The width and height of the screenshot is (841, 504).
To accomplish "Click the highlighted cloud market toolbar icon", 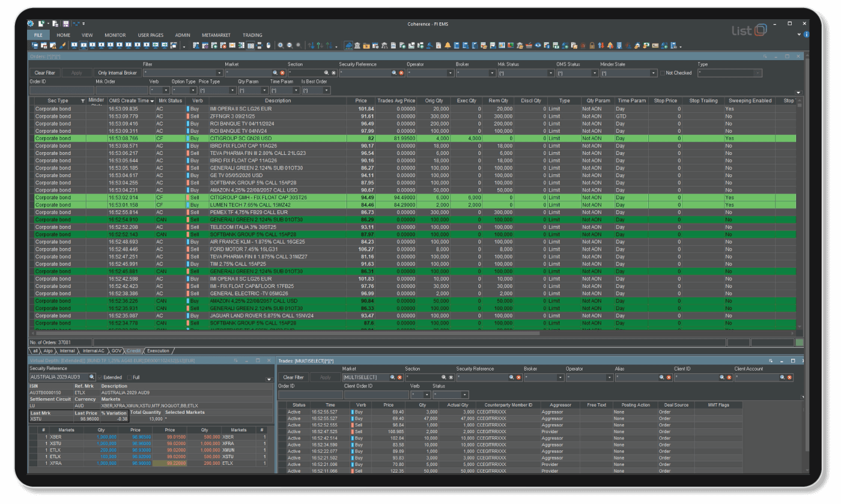I will pyautogui.click(x=348, y=46).
